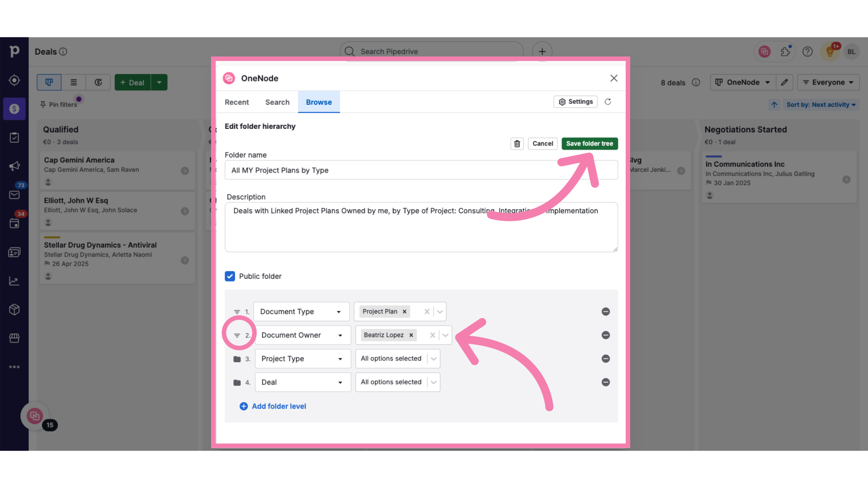868x488 pixels.
Task: Open Document Owner level dropdown
Action: (303, 335)
